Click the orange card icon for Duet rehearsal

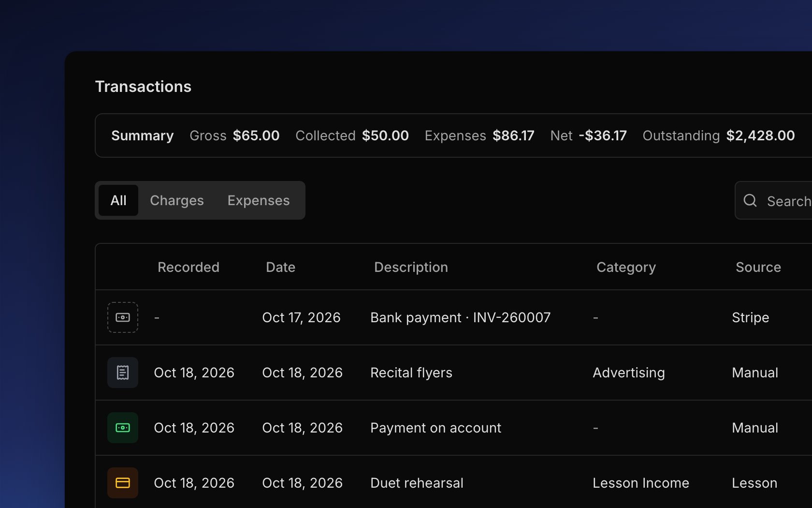pyautogui.click(x=123, y=483)
